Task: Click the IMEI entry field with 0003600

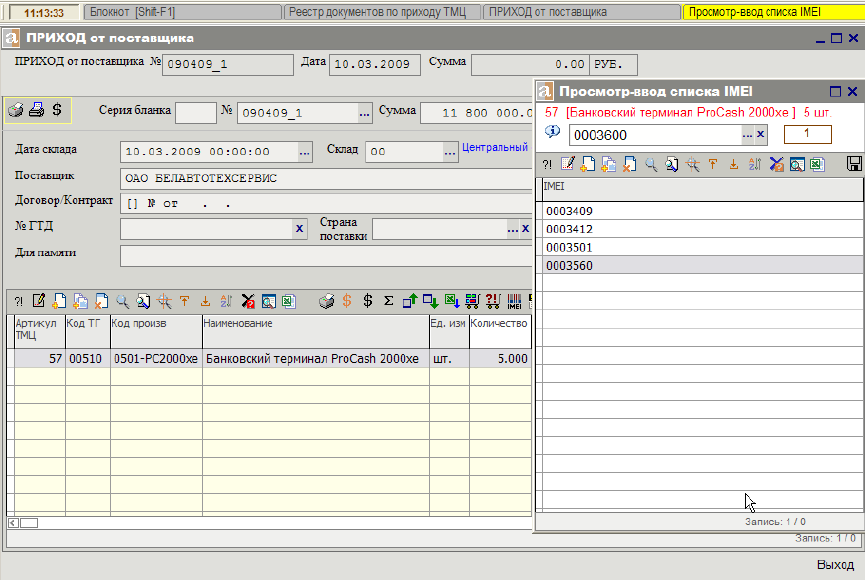Action: coord(655,135)
